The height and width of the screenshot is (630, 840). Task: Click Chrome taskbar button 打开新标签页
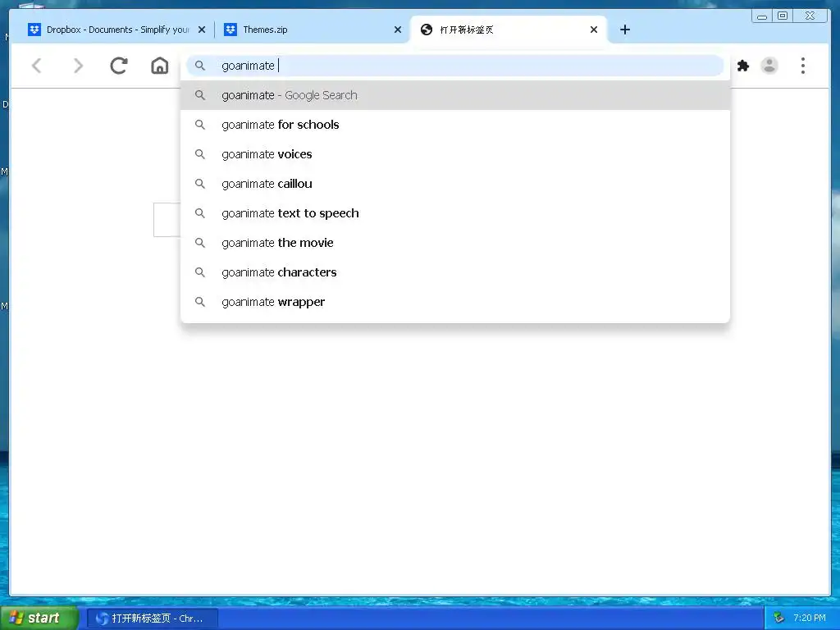point(153,619)
